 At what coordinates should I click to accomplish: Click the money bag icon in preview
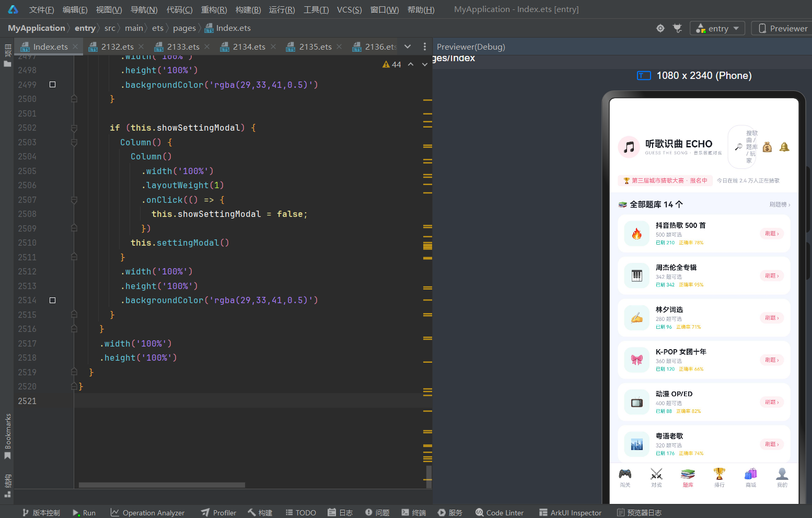pyautogui.click(x=767, y=147)
